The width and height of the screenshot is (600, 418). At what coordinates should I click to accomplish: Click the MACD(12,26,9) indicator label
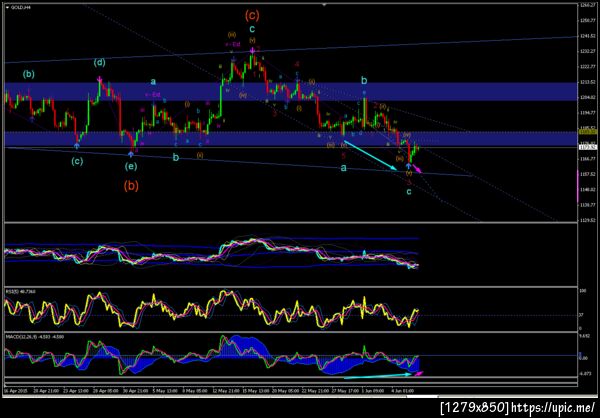coord(35,336)
